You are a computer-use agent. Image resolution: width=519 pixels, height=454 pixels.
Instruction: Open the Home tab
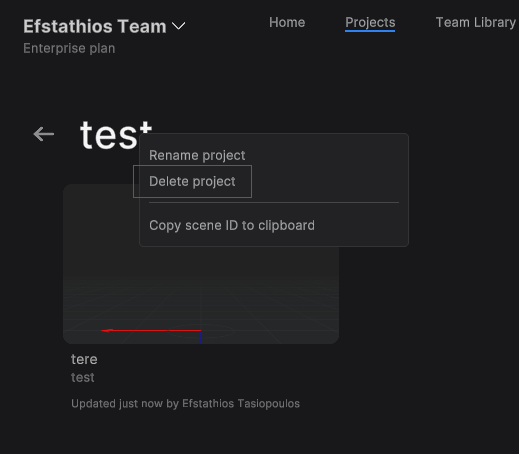287,22
